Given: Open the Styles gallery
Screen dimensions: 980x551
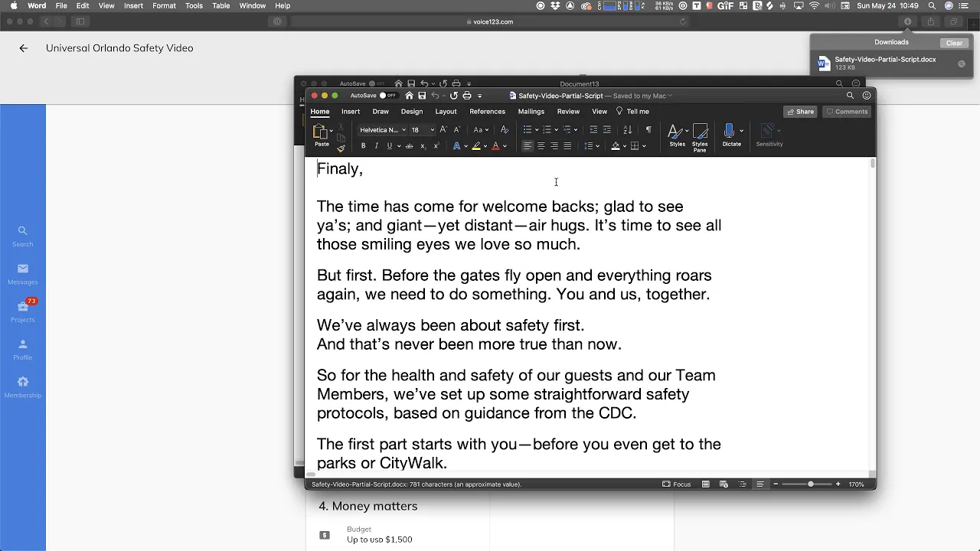Looking at the screenshot, I should pyautogui.click(x=677, y=135).
